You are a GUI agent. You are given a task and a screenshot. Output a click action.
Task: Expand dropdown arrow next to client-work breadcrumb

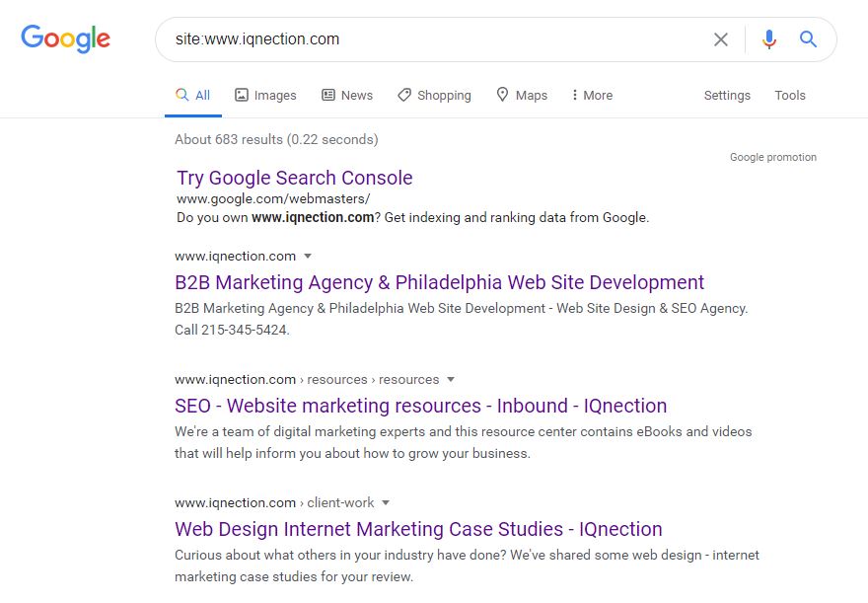click(x=386, y=502)
